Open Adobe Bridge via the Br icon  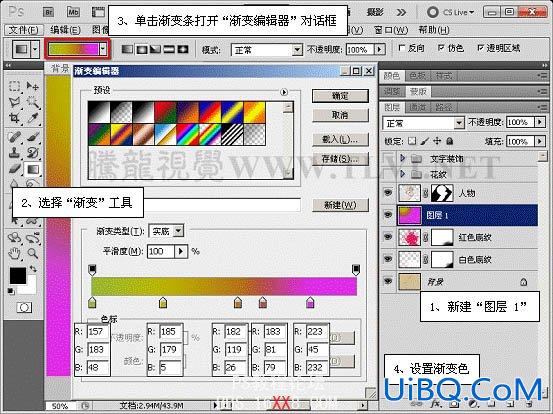[49, 12]
